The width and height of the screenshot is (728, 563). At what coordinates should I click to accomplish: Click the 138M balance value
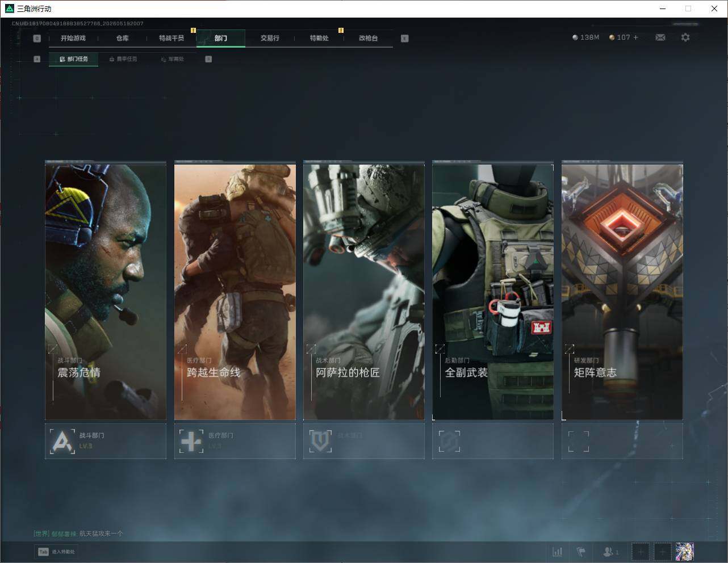pyautogui.click(x=589, y=37)
